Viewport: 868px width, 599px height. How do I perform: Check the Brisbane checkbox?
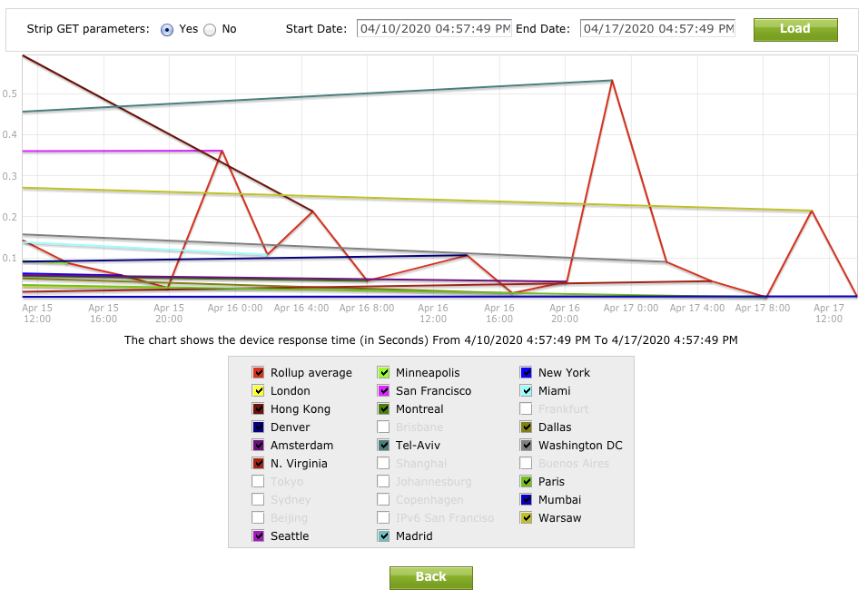384,427
